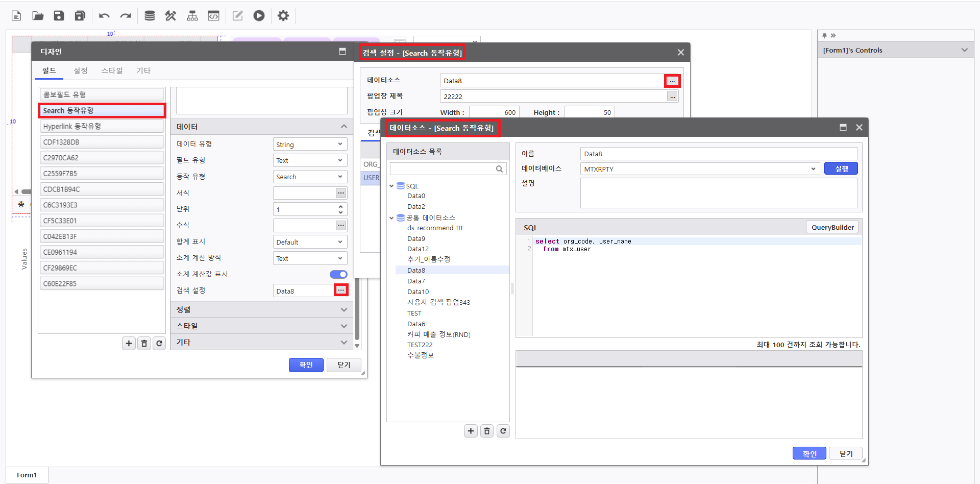Delete datasource with trash icon
Image resolution: width=980 pixels, height=484 pixels.
click(487, 431)
